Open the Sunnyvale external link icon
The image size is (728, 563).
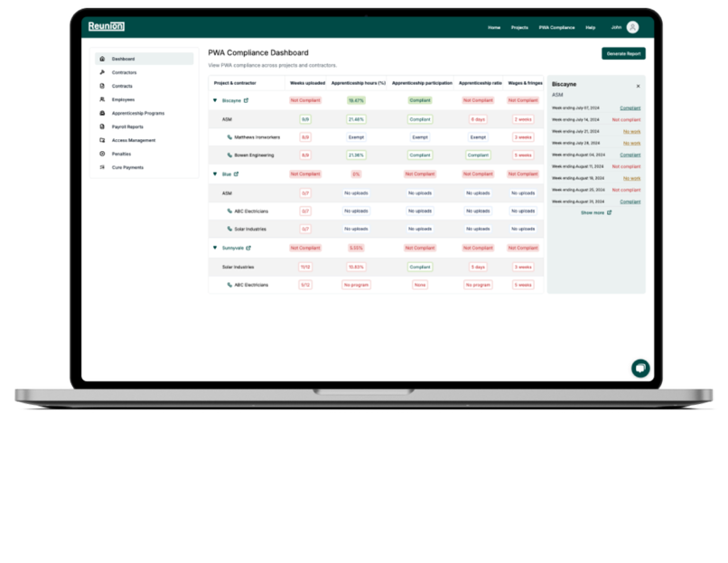pos(248,248)
